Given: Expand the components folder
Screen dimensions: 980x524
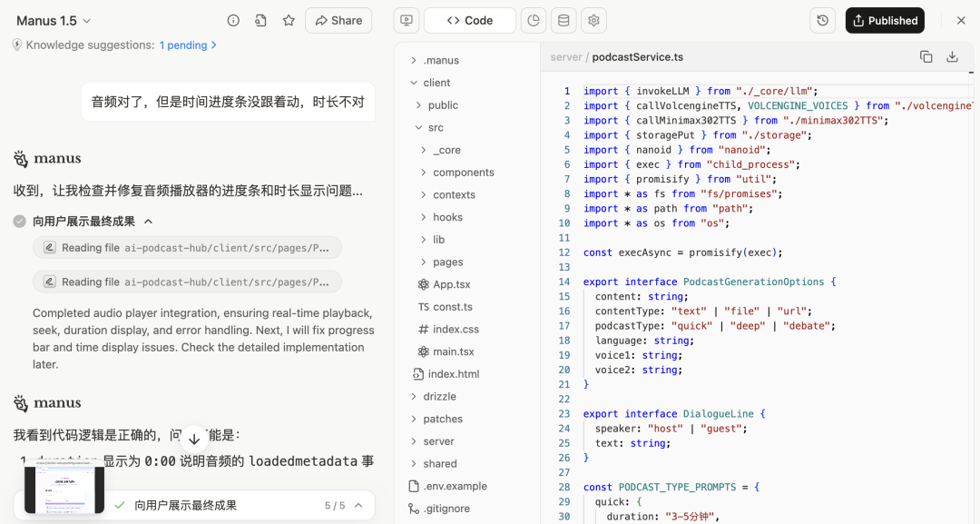Looking at the screenshot, I should [x=463, y=173].
